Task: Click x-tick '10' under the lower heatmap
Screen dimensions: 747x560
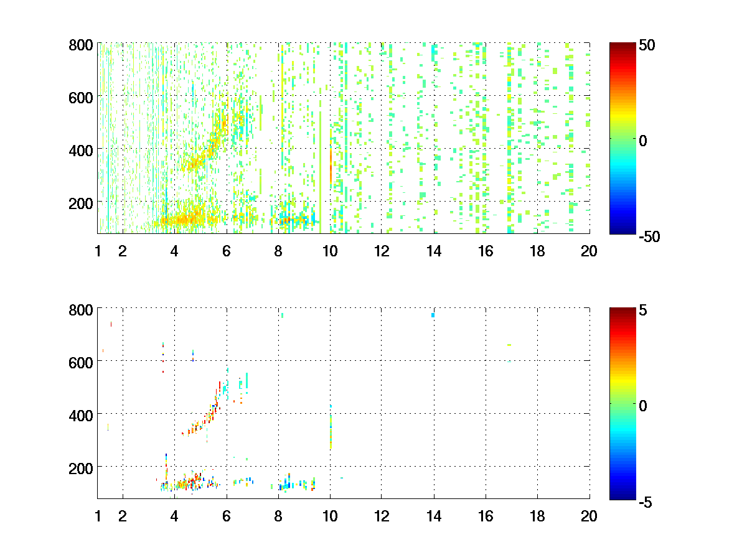Action: (x=330, y=516)
